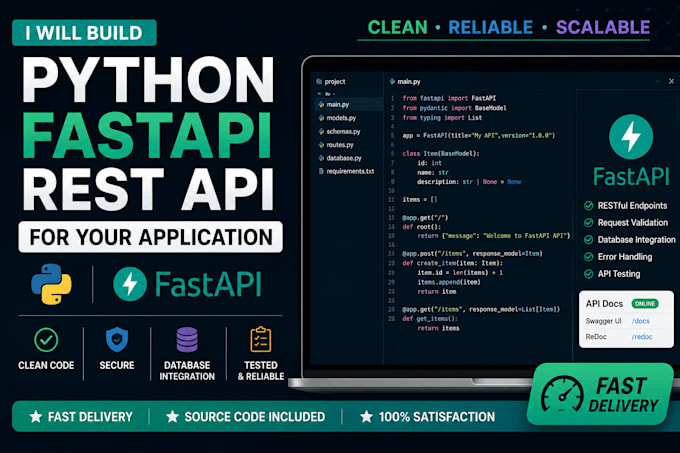Screen dimensions: 680x453
Task: Click the FastAPI bolt logo beside Python
Action: point(130,284)
